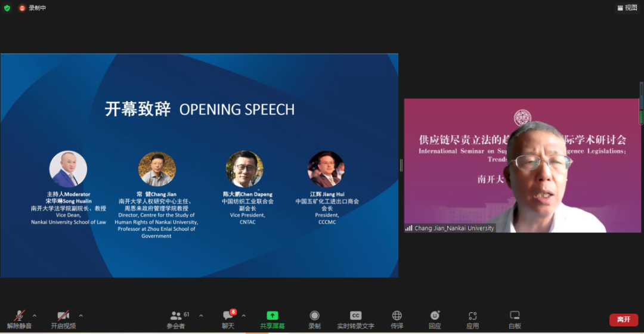Expand video options arrow beside camera

(80, 316)
